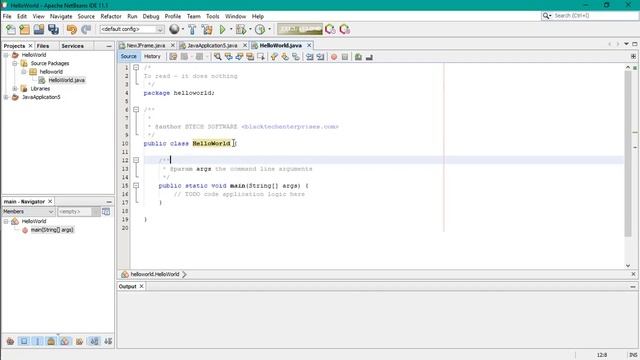
Task: Open the Refactor menu
Action: (x=111, y=16)
